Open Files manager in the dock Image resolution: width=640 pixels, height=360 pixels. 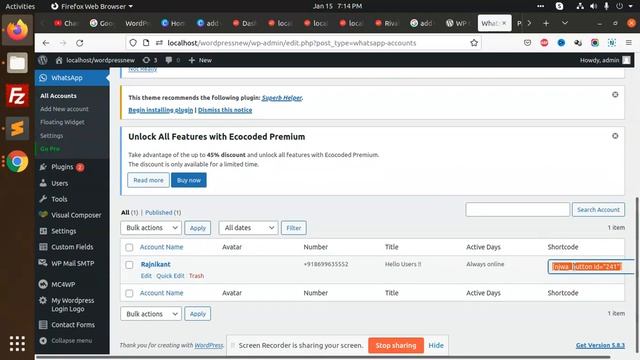(17, 63)
